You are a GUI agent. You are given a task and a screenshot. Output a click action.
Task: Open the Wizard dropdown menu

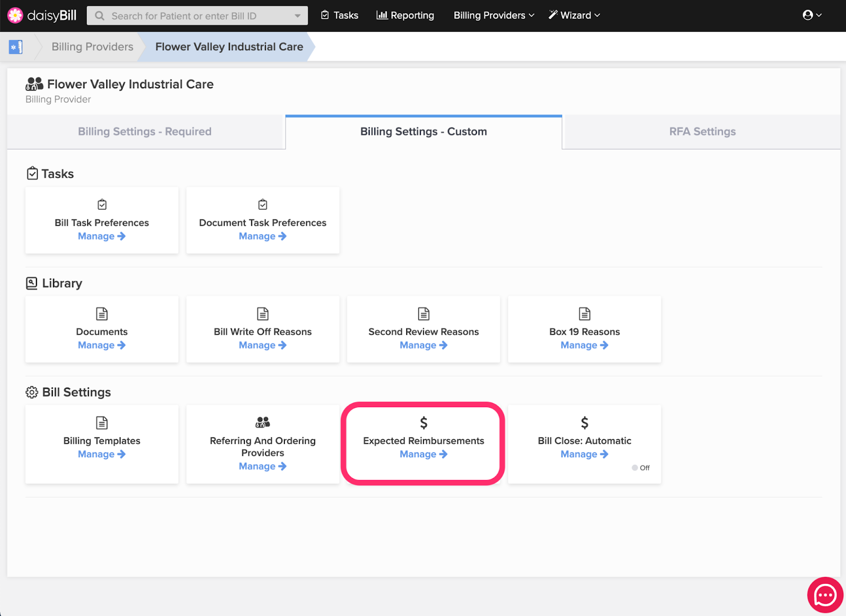coord(574,15)
